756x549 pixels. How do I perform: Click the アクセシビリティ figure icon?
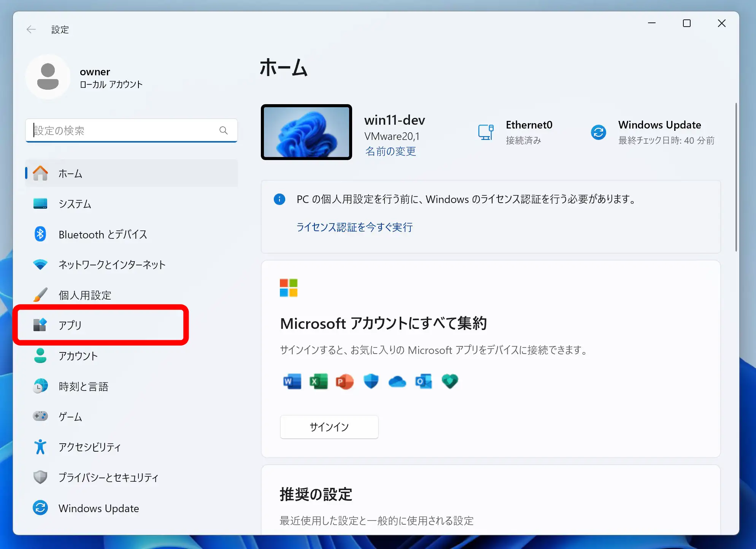40,447
